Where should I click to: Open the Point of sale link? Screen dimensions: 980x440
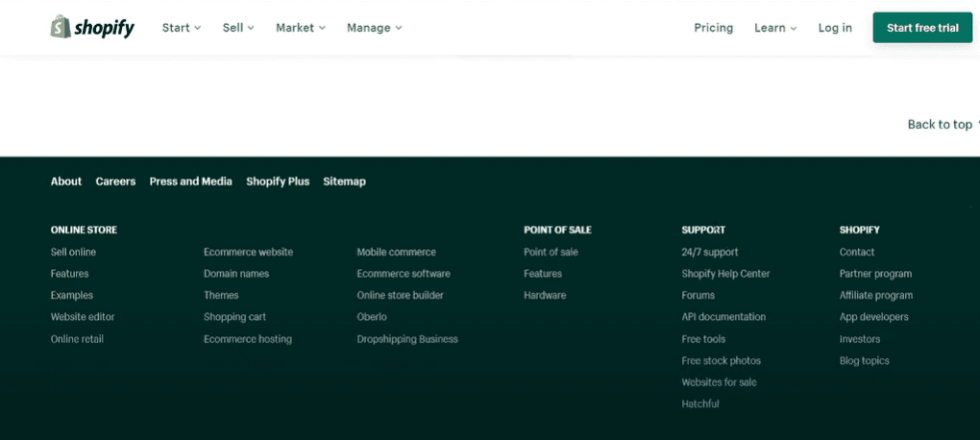click(551, 252)
